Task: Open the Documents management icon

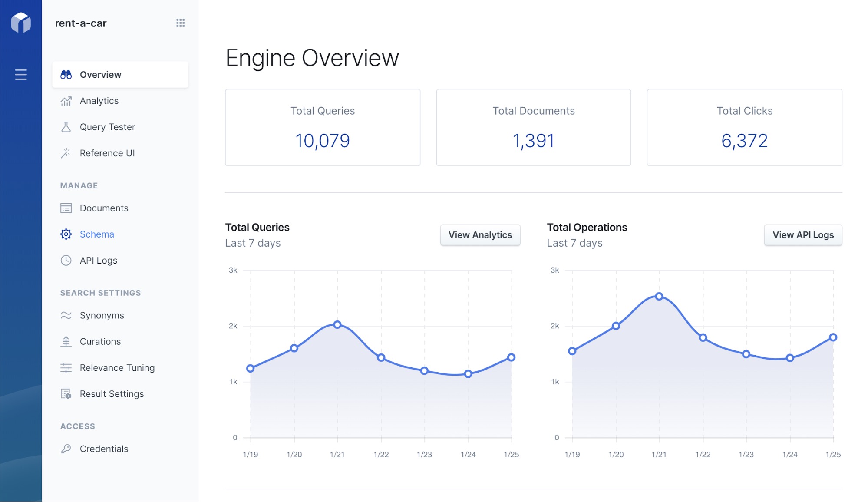Action: pyautogui.click(x=66, y=208)
